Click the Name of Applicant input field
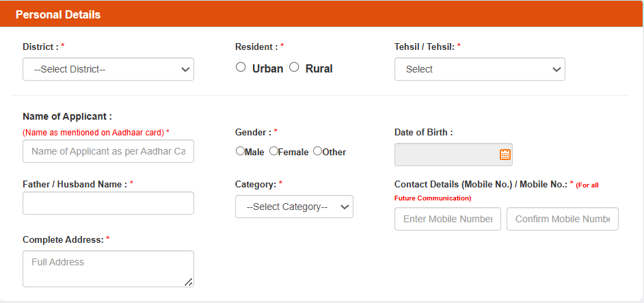The width and height of the screenshot is (644, 303). pyautogui.click(x=109, y=151)
